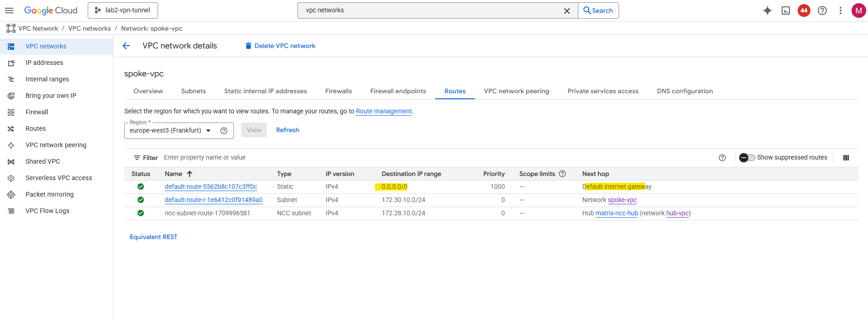Viewport: 868px width, 320px height.
Task: Open Gemini AI assistant sparkle icon
Action: pos(767,11)
